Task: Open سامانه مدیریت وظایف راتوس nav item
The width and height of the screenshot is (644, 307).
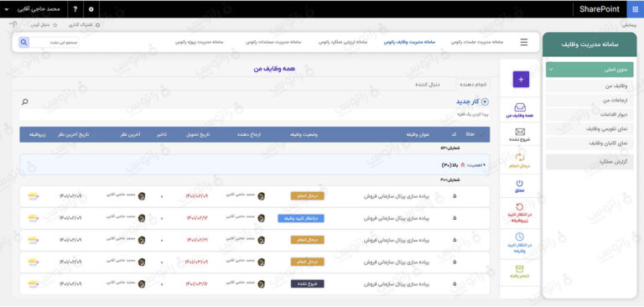Action: point(410,42)
